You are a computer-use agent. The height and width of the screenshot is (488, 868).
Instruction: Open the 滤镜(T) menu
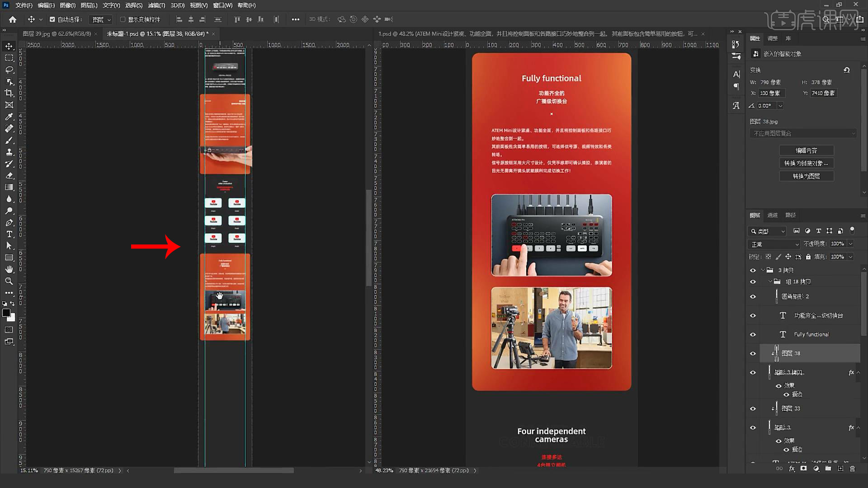click(x=156, y=5)
